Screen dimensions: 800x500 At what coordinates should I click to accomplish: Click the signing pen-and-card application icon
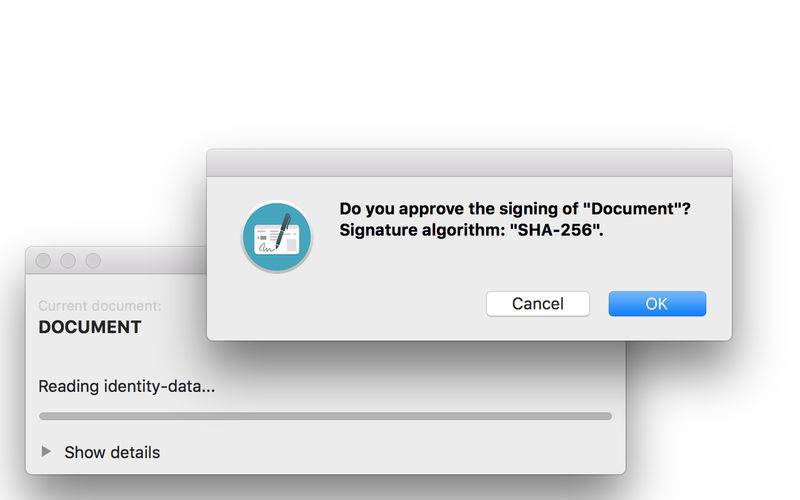[x=277, y=237]
